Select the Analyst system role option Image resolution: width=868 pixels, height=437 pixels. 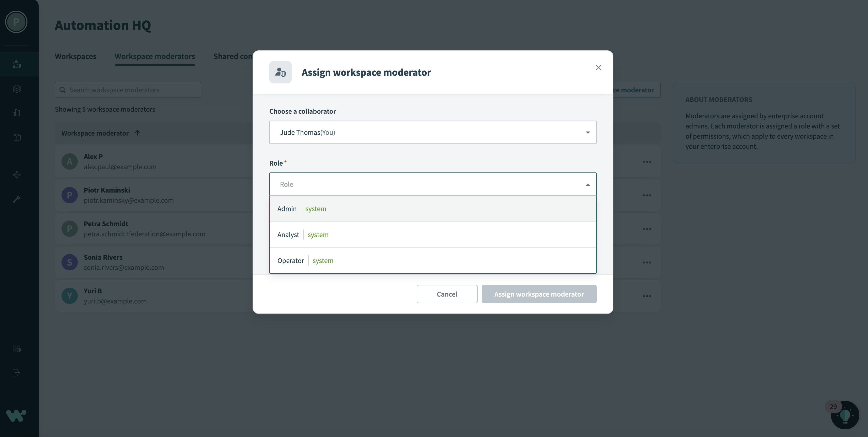[433, 234]
